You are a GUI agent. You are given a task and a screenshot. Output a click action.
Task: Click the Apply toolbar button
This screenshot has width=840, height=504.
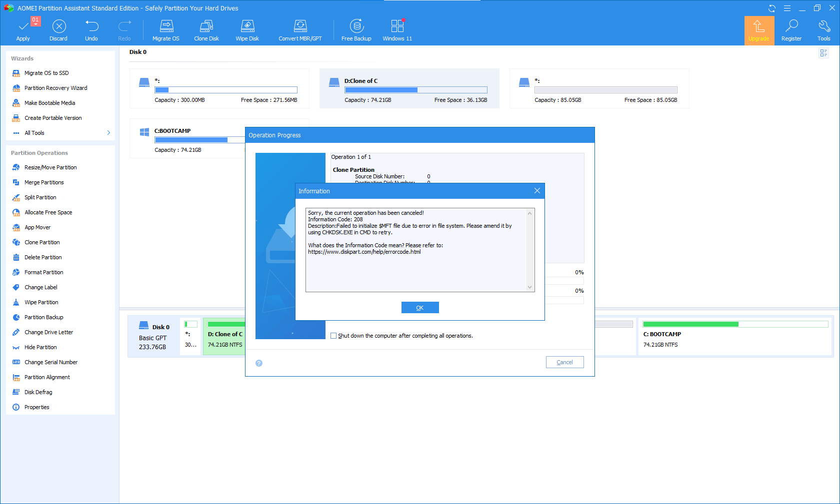23,30
